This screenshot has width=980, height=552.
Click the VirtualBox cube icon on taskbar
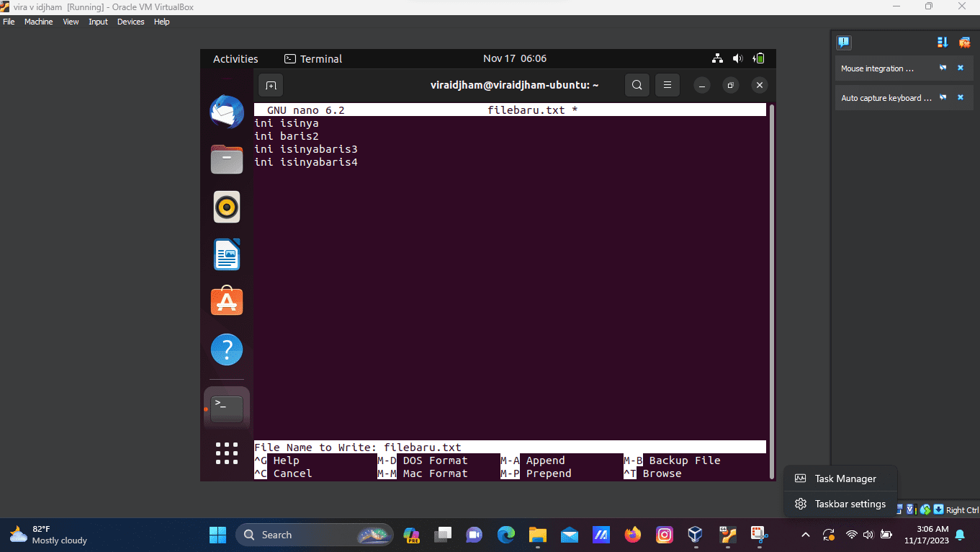coord(696,535)
